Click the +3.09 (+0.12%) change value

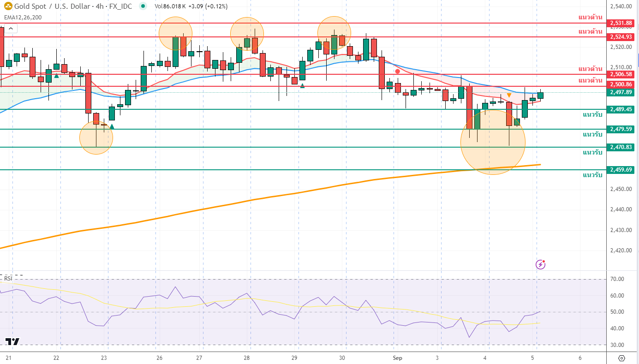pyautogui.click(x=208, y=6)
